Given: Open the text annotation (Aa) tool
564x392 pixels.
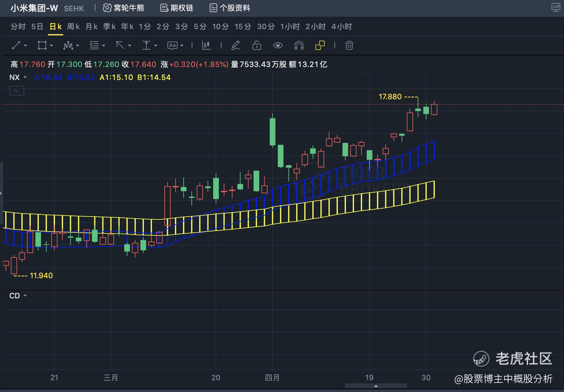Looking at the screenshot, I should tap(172, 46).
